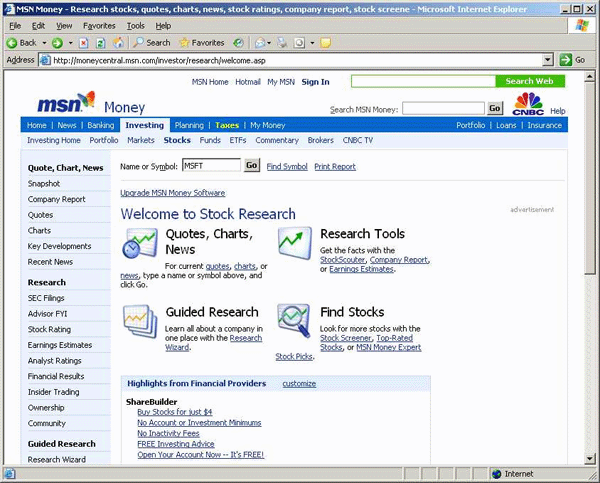Click the Back button in the toolbar

click(22, 43)
